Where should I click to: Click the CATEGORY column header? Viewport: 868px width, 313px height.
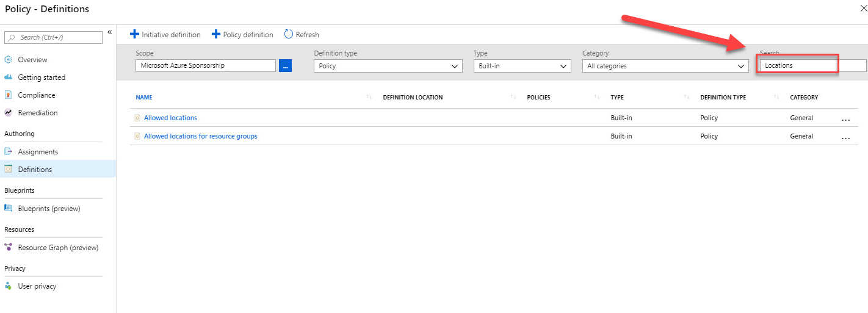pyautogui.click(x=804, y=98)
